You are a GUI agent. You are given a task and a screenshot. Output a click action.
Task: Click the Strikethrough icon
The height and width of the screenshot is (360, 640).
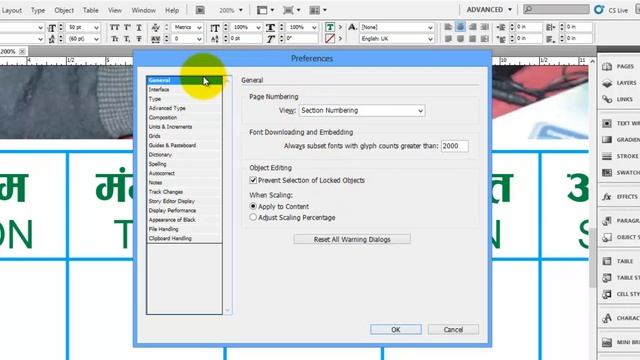139,39
